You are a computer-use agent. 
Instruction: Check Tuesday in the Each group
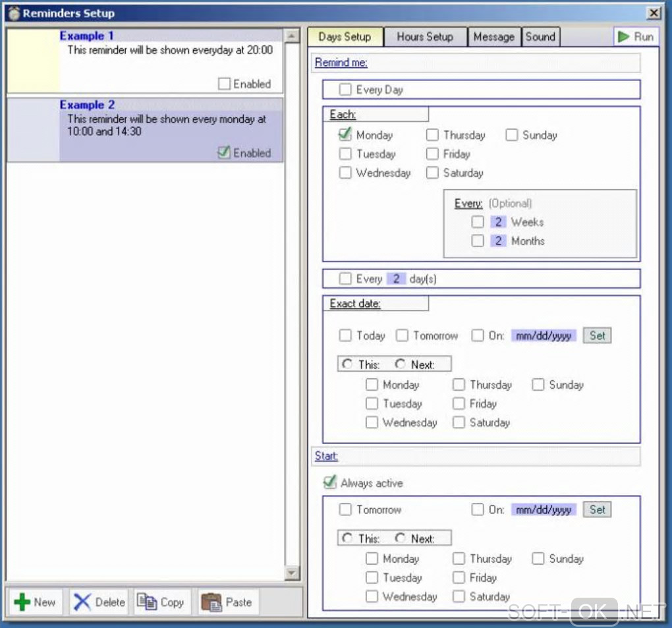pyautogui.click(x=345, y=154)
